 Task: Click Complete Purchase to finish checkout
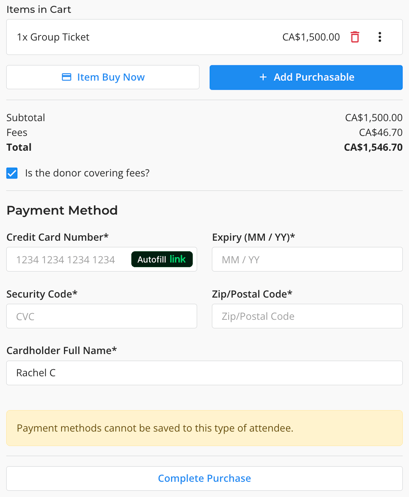point(204,478)
